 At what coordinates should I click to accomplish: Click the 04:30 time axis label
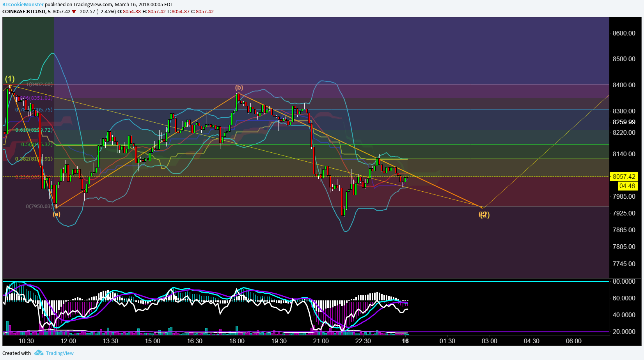coord(532,341)
